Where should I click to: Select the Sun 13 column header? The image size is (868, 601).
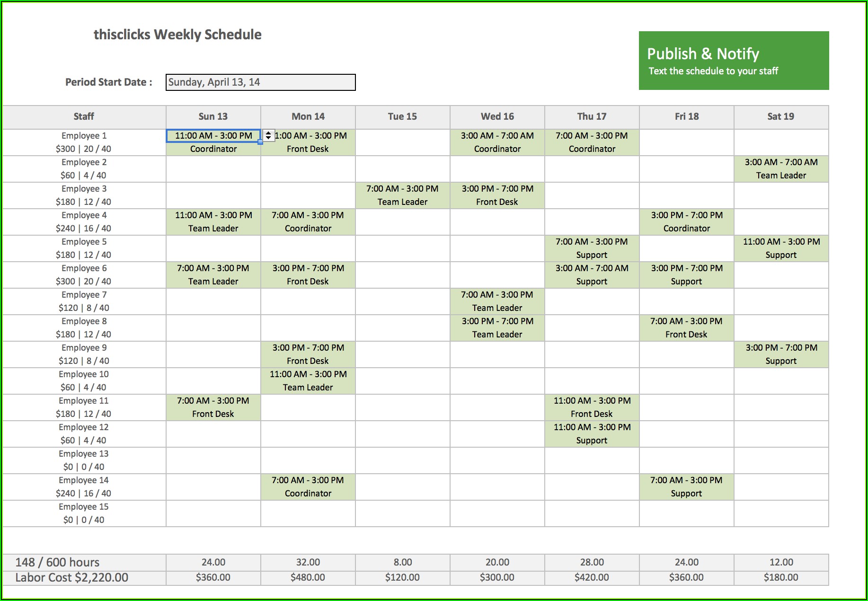213,116
